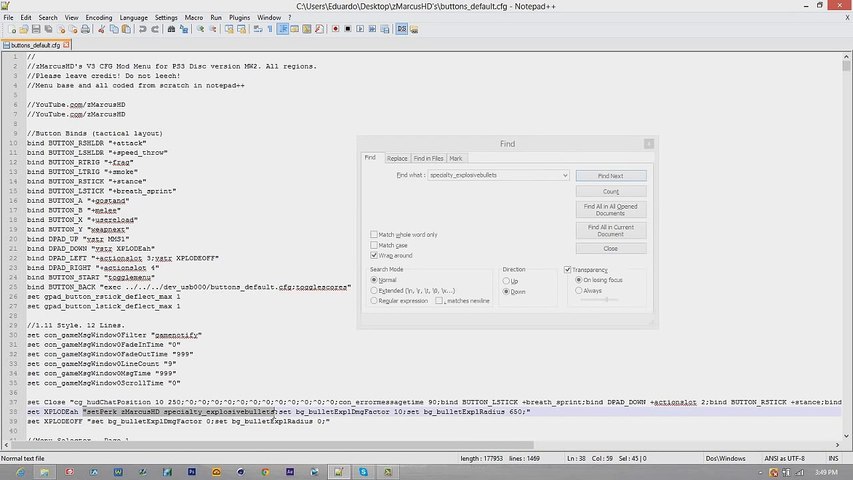The height and width of the screenshot is (480, 853).
Task: Enable the Match case checkbox
Action: (x=374, y=245)
